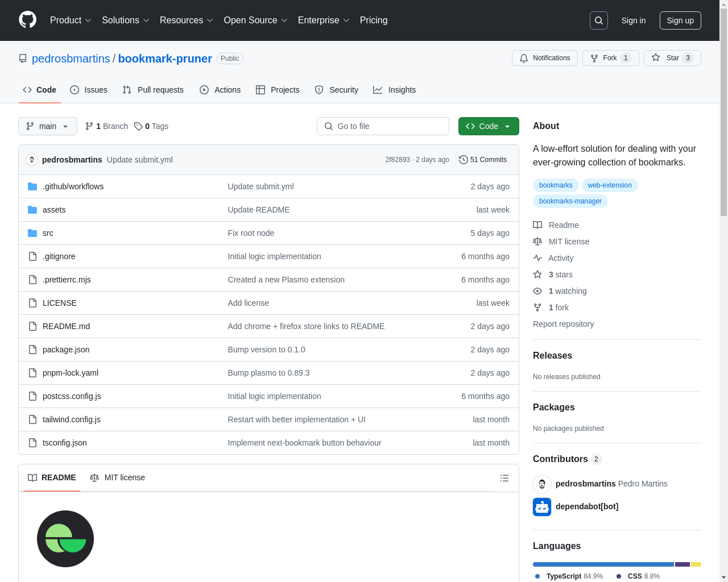Click the src folder icon
Screen dimensions: 728x582
coord(32,233)
